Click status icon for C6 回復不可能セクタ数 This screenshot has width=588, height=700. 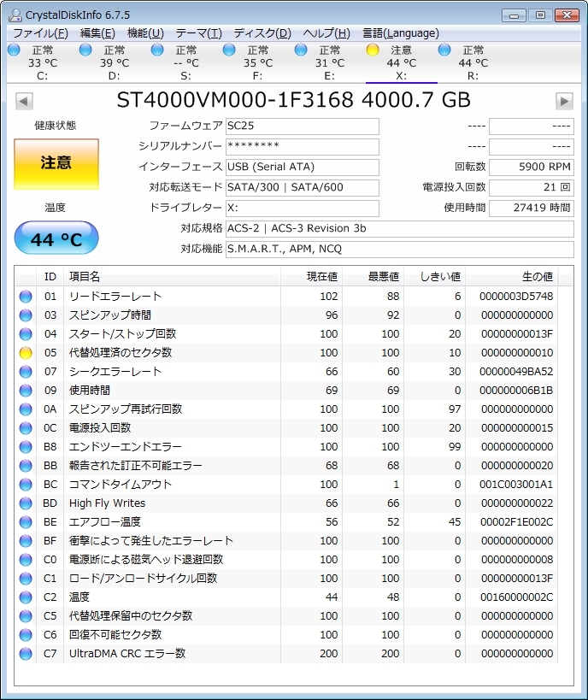point(26,635)
